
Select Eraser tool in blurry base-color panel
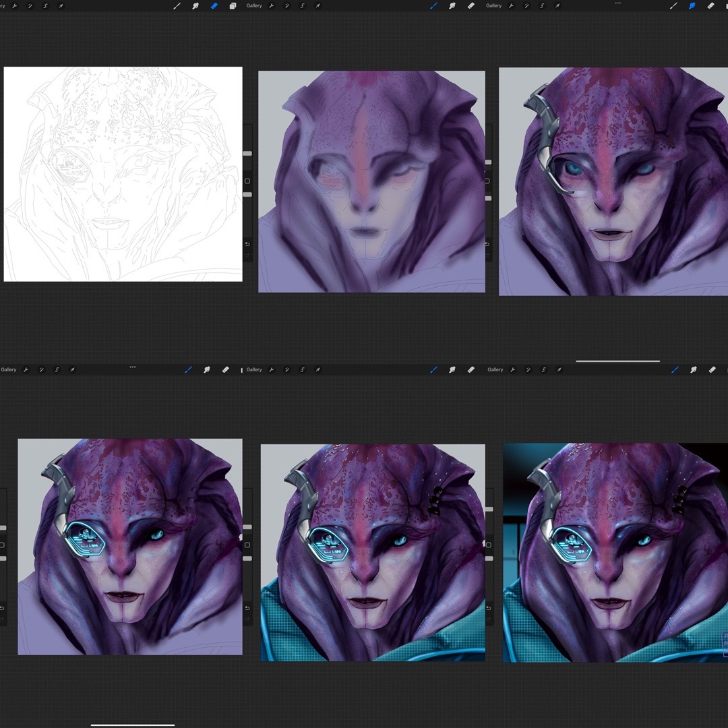click(x=471, y=6)
